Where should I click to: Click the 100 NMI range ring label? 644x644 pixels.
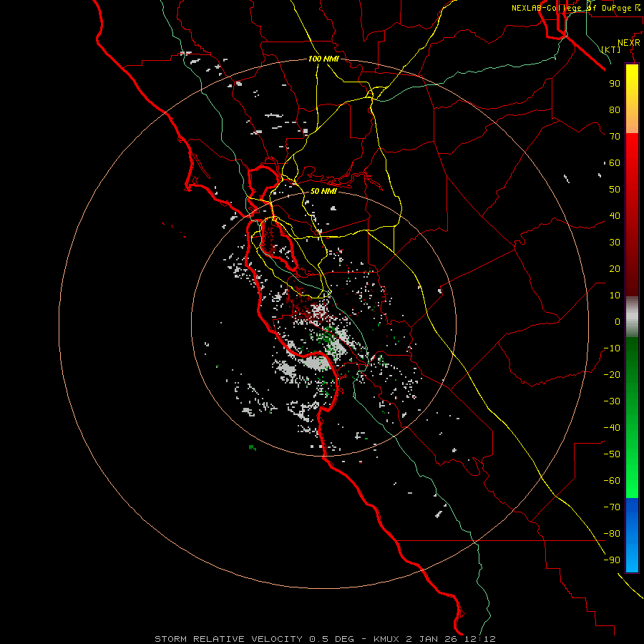coord(323,59)
